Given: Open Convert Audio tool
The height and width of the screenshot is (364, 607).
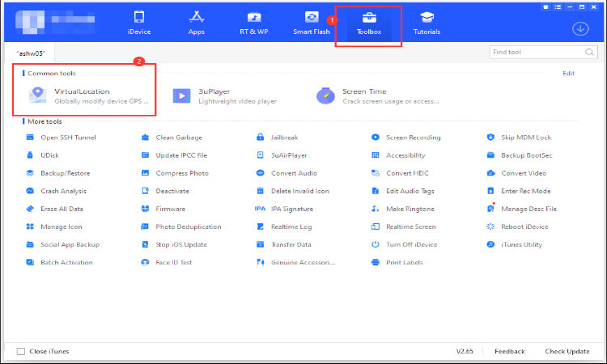Looking at the screenshot, I should pyautogui.click(x=287, y=173).
